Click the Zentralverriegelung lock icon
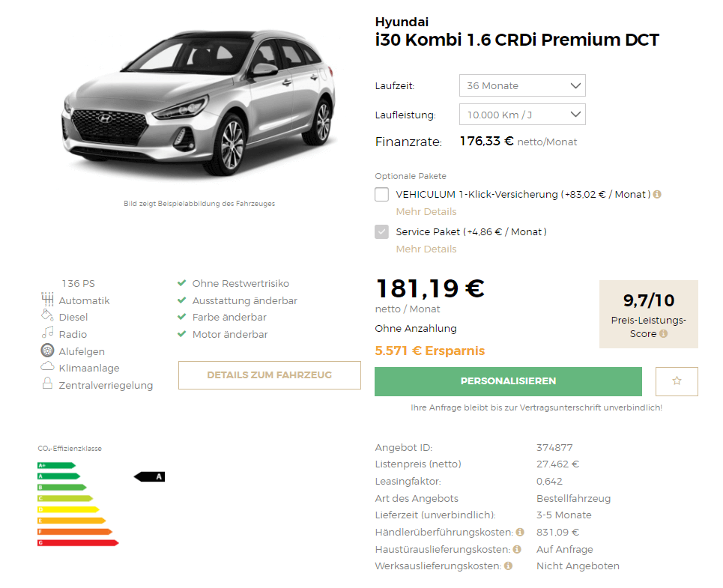Image resolution: width=723 pixels, height=588 pixels. [x=47, y=384]
